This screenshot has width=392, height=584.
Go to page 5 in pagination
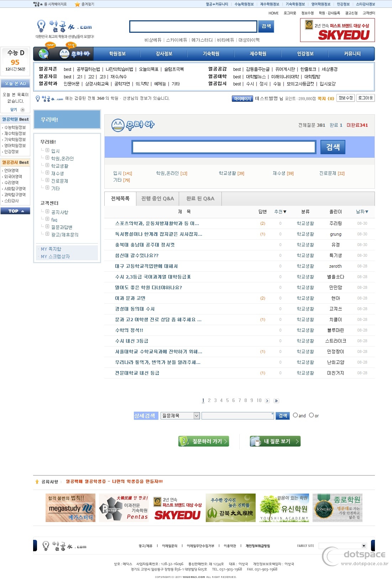[228, 401]
